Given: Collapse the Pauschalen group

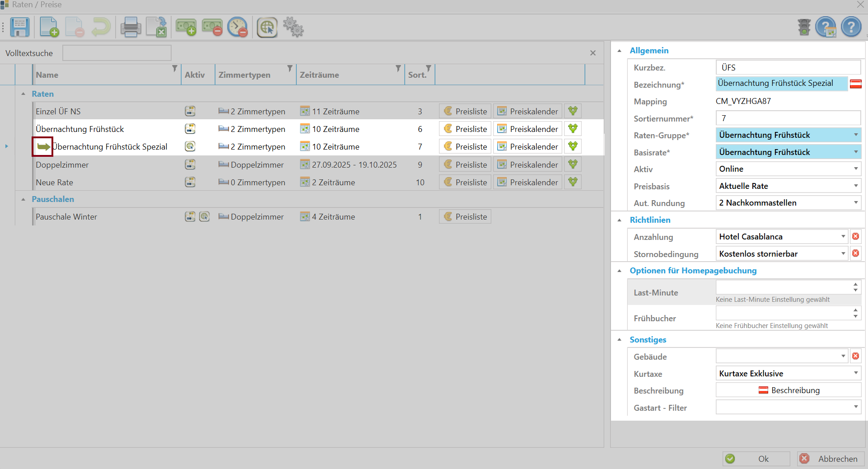Looking at the screenshot, I should 23,199.
